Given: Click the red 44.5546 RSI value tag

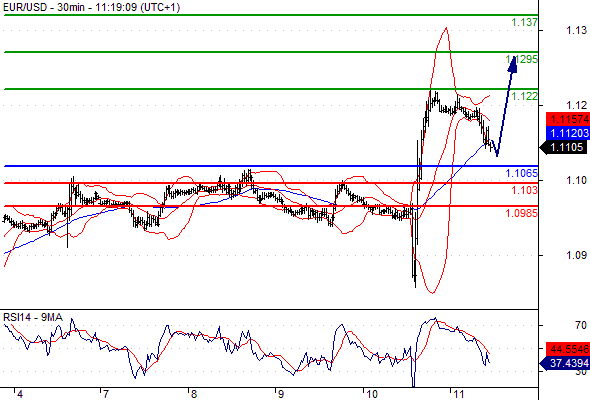Looking at the screenshot, I should (568, 349).
